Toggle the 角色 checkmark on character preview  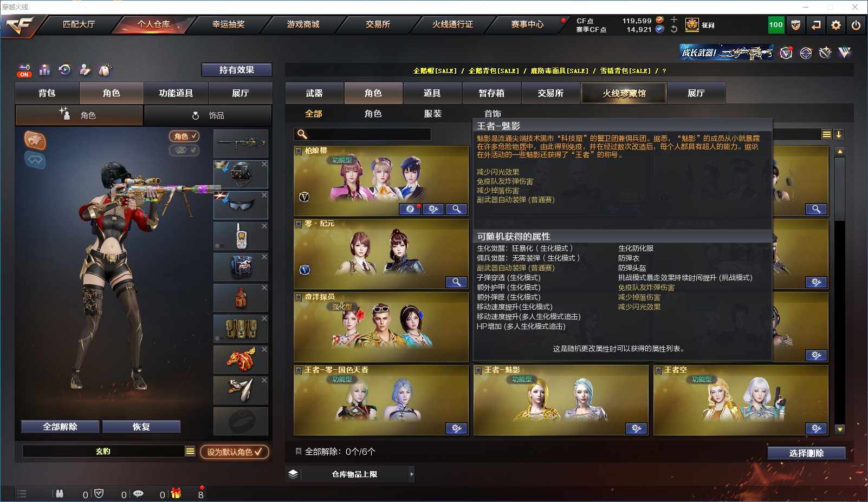click(x=184, y=136)
